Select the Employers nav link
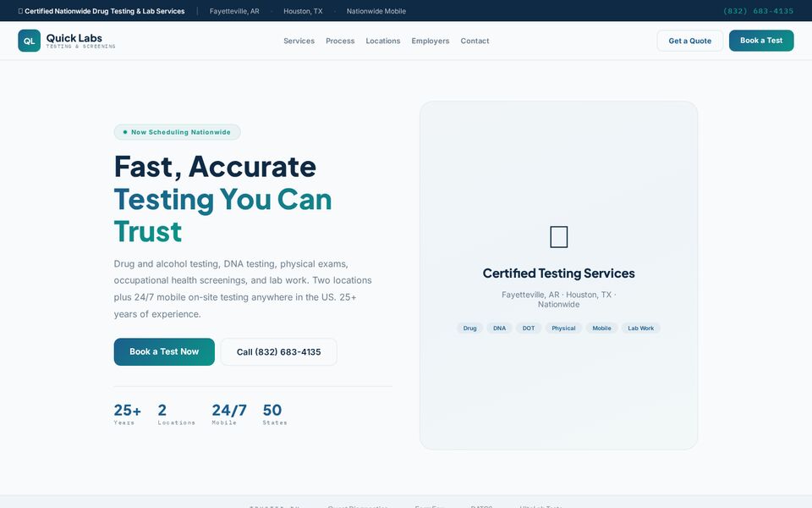812x508 pixels. pyautogui.click(x=431, y=41)
